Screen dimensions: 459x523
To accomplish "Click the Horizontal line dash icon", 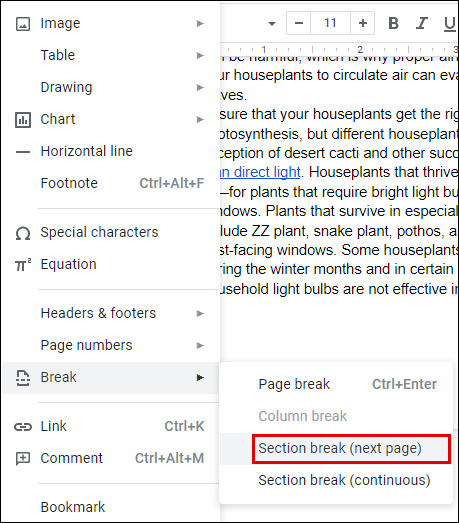I will (x=23, y=152).
